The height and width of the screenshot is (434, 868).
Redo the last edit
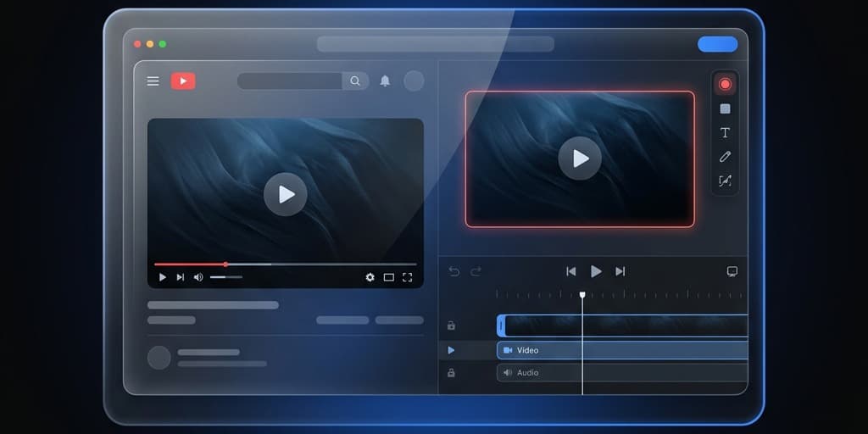(x=476, y=271)
